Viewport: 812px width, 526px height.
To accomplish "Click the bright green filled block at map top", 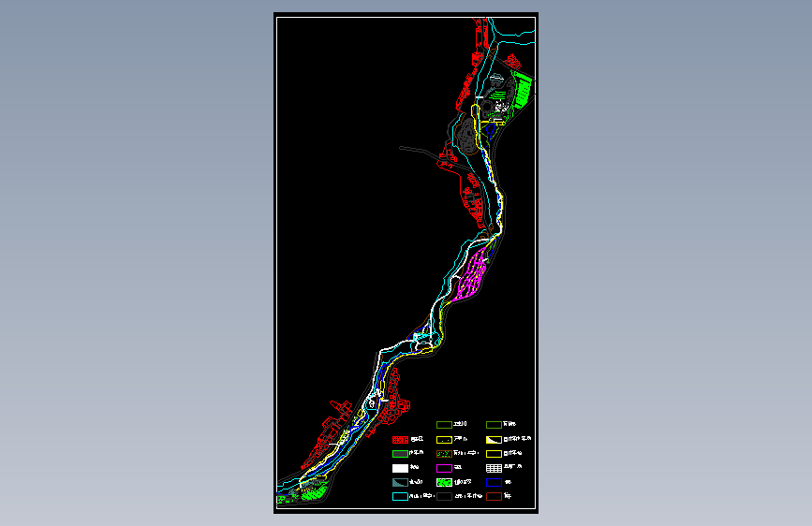I will pyautogui.click(x=522, y=89).
